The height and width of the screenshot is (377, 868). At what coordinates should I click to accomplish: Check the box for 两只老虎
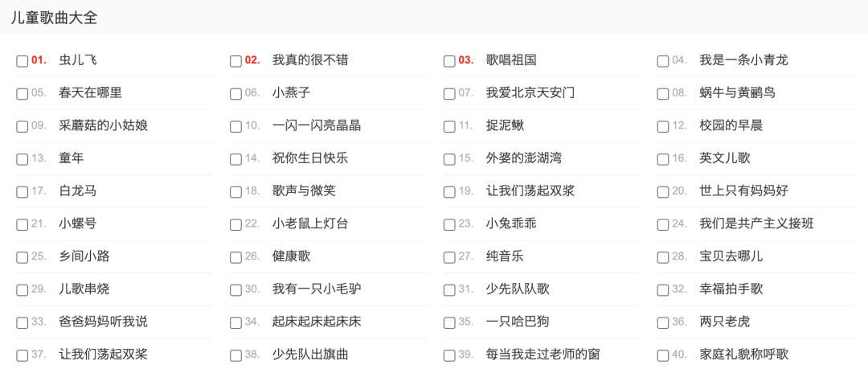pos(663,322)
